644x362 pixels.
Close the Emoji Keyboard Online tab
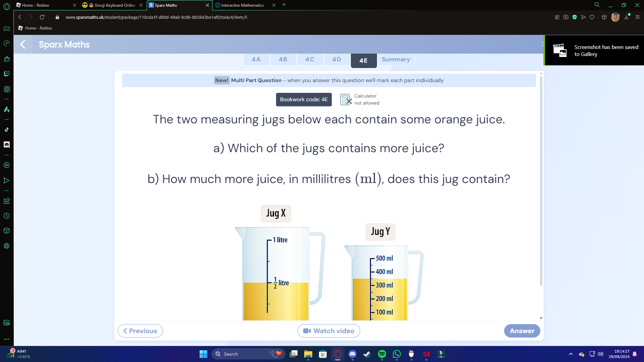(x=141, y=5)
